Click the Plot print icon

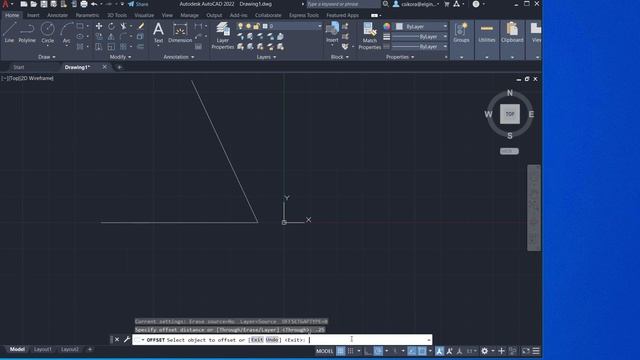[84, 4]
